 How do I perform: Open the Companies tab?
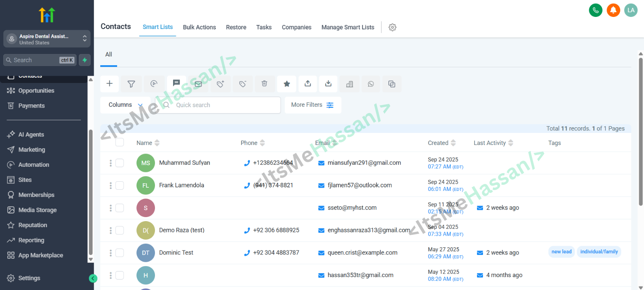point(296,27)
